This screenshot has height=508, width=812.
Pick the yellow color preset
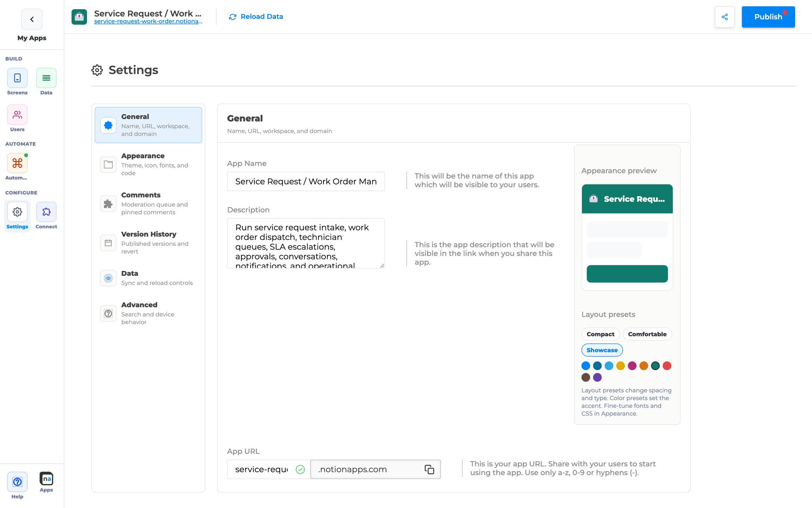[x=621, y=366]
